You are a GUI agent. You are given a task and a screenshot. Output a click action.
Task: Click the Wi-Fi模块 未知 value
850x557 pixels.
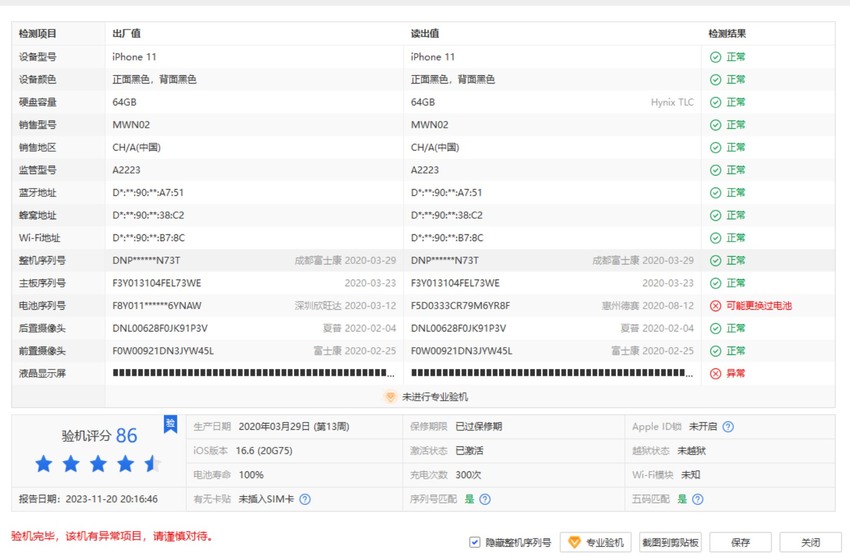click(691, 475)
